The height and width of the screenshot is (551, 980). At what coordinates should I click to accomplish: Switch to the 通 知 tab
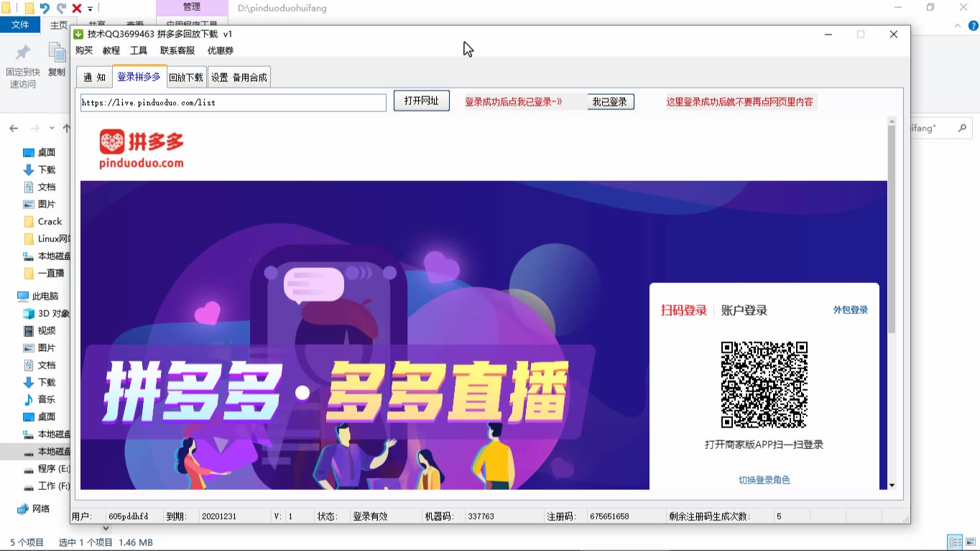(94, 77)
